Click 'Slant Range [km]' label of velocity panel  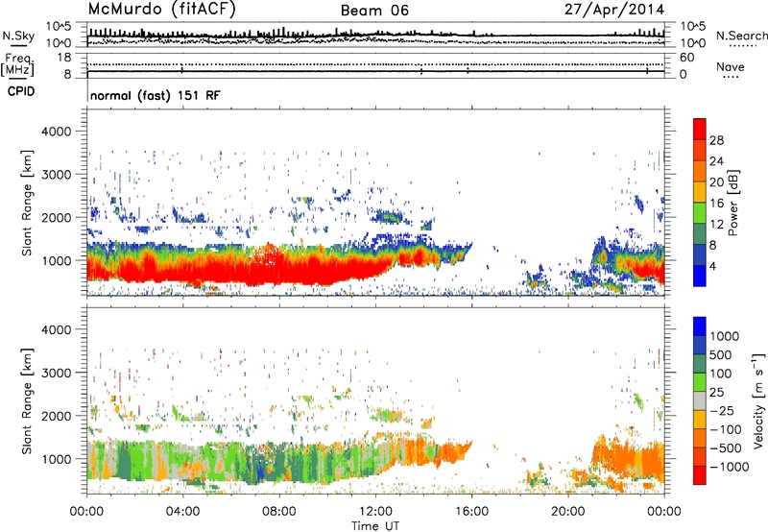(x=27, y=401)
